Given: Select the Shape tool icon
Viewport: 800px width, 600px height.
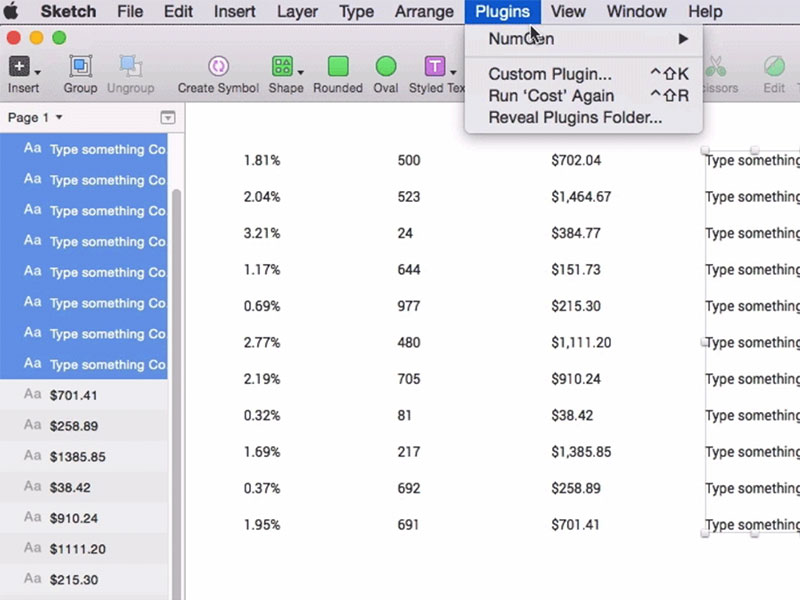Looking at the screenshot, I should tap(282, 66).
